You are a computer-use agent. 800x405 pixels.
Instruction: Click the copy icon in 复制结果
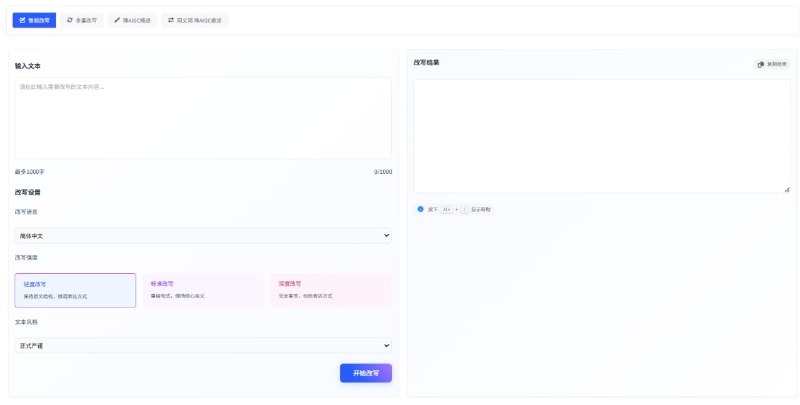pos(761,64)
